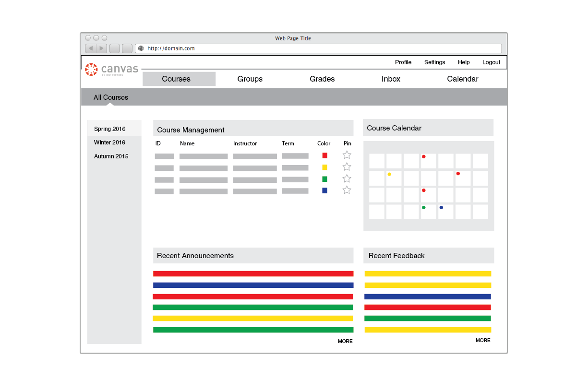The image size is (588, 380).
Task: Click the green color swatch in Course Management
Action: click(325, 179)
